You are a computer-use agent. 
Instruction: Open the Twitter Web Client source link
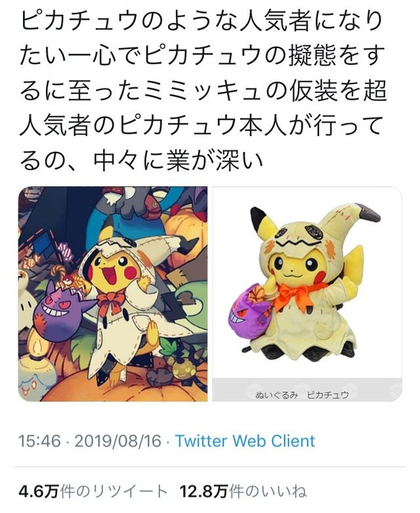245,441
